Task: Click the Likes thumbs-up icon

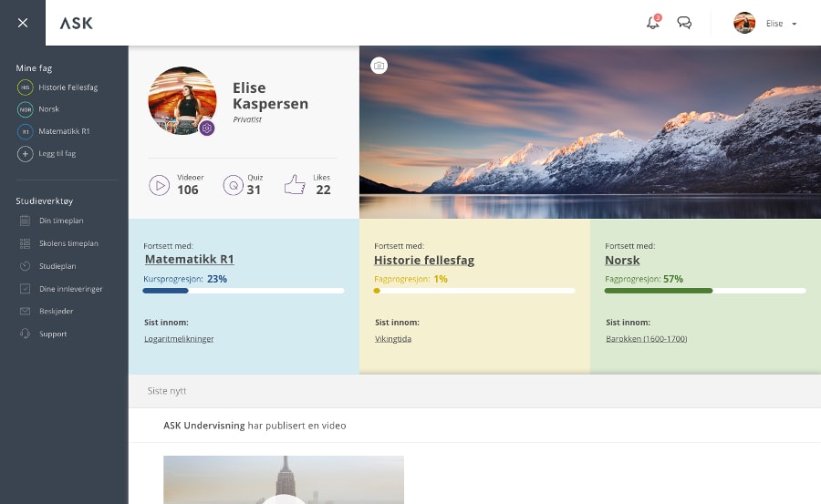Action: coord(295,185)
